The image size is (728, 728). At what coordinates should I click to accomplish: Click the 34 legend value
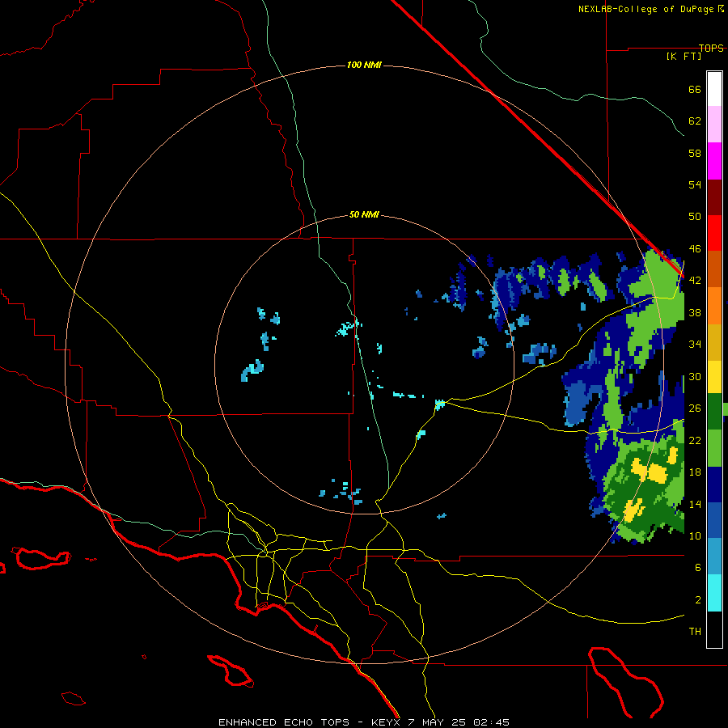click(695, 345)
